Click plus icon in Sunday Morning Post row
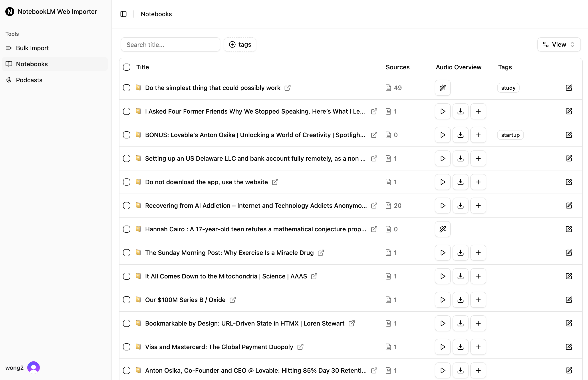The image size is (588, 380). [478, 253]
